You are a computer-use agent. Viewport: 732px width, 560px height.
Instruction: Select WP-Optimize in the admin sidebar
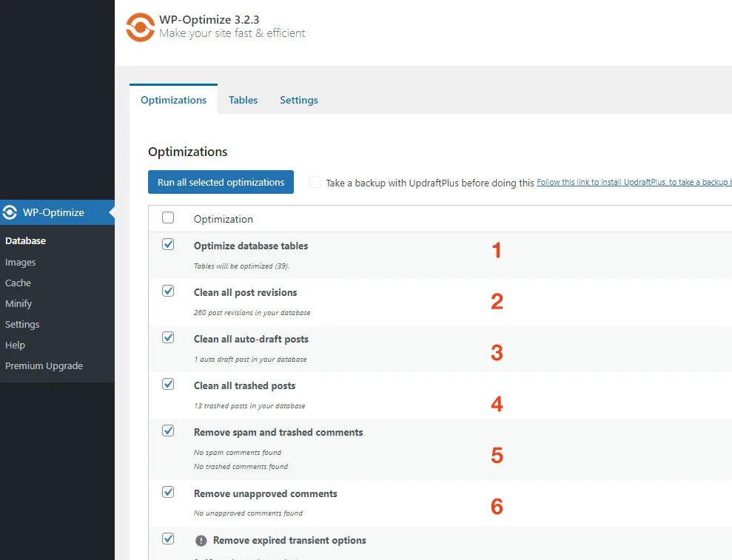(58, 212)
